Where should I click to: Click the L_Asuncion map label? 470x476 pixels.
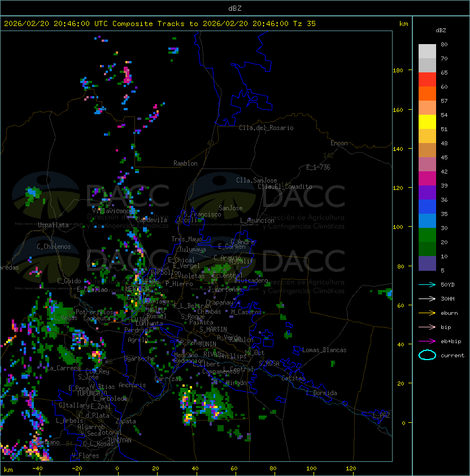point(257,220)
